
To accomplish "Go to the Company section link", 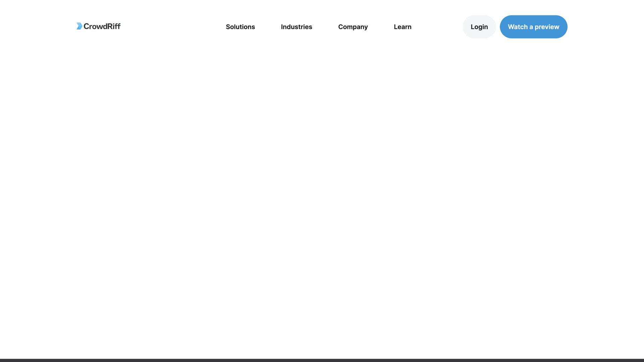I will click(353, 27).
